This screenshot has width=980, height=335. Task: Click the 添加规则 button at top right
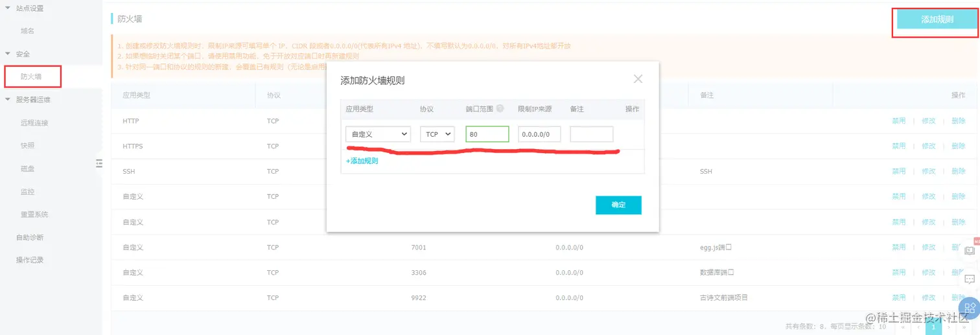[937, 19]
